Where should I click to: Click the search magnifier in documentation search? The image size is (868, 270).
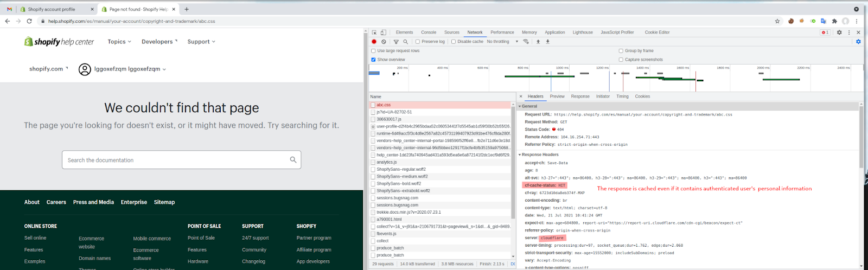(x=293, y=160)
